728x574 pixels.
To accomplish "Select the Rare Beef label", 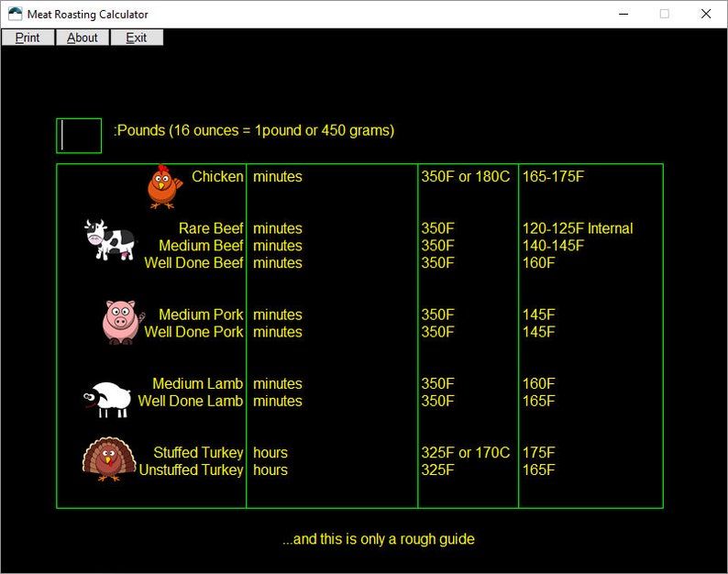I will coord(211,228).
